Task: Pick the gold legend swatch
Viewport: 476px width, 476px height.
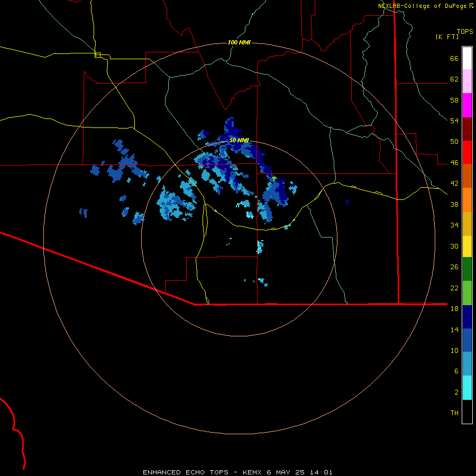Action: pos(467,224)
